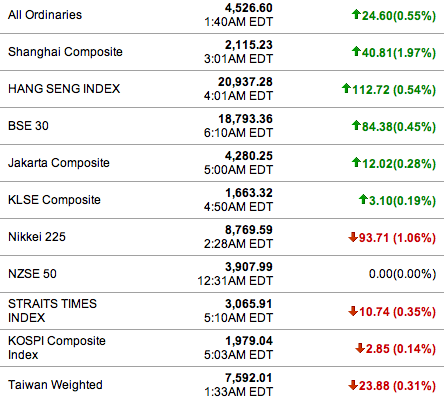Click the green arrow beside 12.02(0.28%)
Viewport: 444px width, 407px height.
coord(356,162)
